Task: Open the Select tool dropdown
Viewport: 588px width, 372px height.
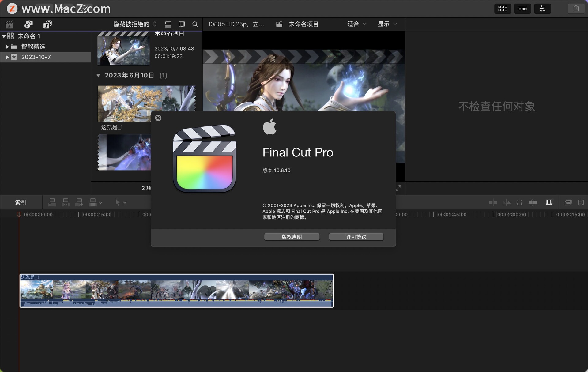Action: tap(120, 202)
